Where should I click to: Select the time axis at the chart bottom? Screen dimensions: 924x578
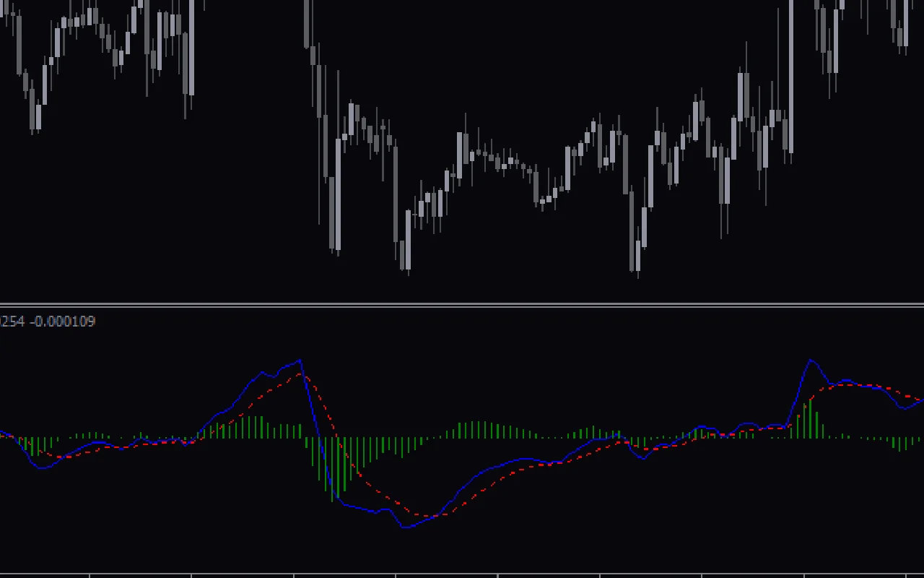462,573
